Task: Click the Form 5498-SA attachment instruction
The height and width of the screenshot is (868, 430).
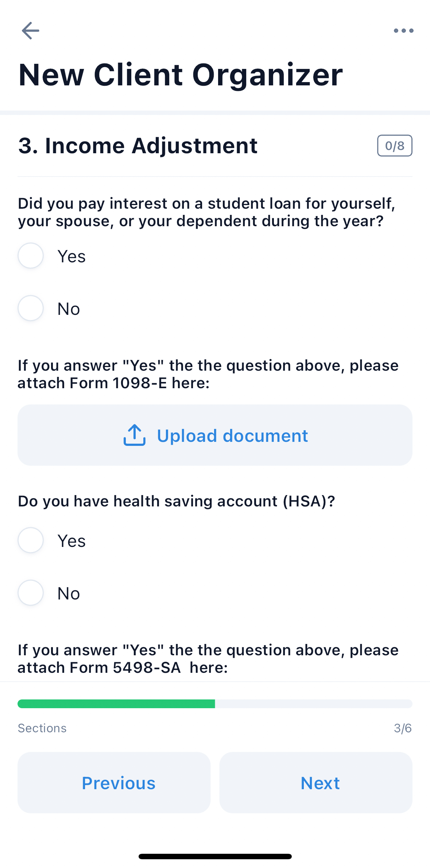Action: point(208,659)
